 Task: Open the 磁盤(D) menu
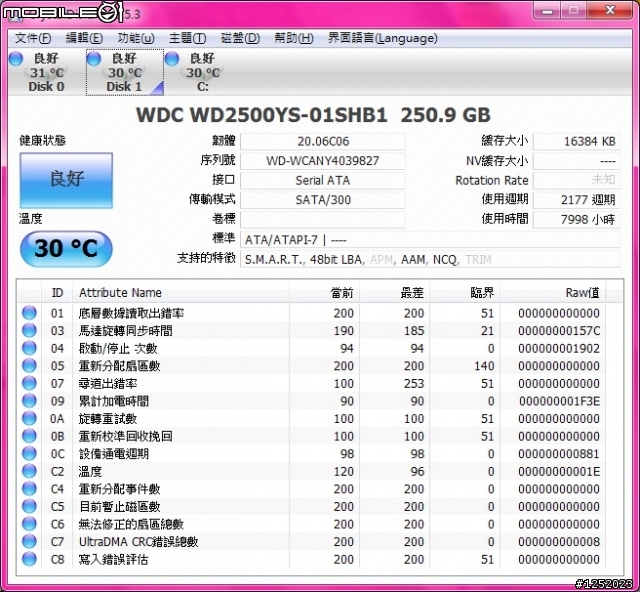click(240, 38)
